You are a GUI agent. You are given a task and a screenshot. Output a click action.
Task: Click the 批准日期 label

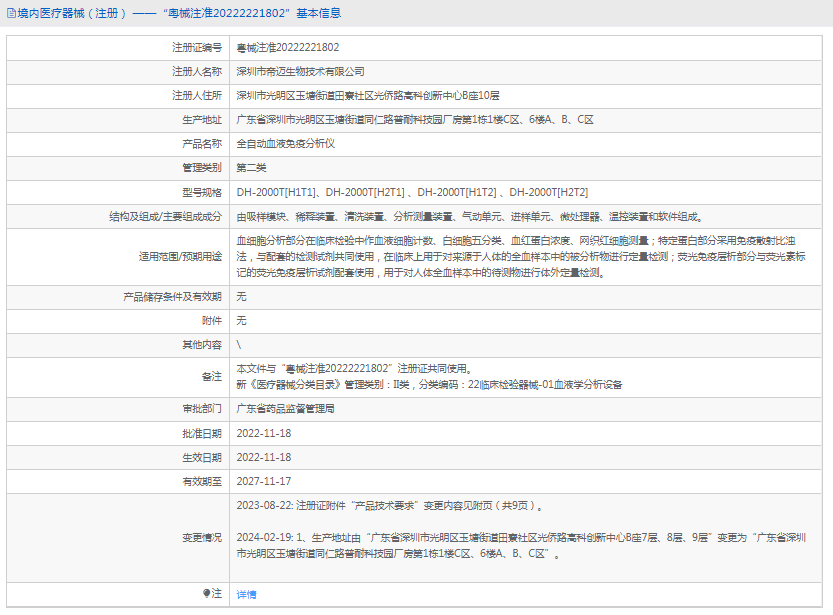pos(202,434)
